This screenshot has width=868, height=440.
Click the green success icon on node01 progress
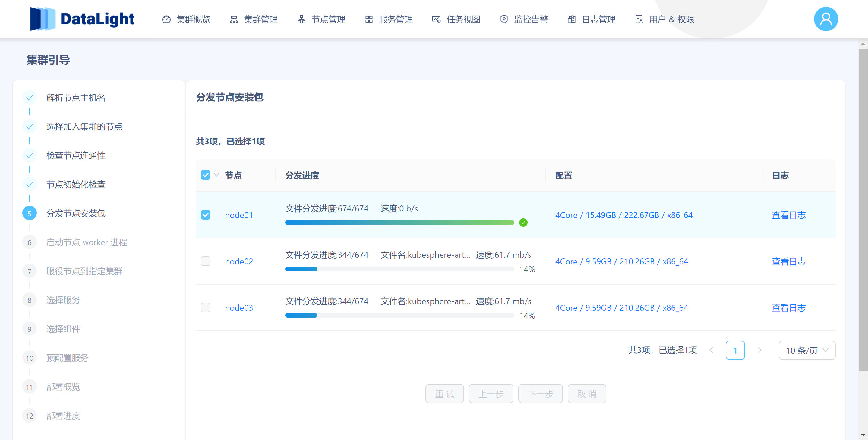point(523,223)
